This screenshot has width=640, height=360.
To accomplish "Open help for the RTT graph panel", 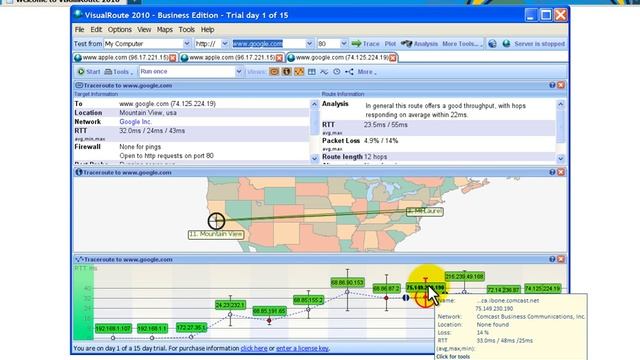I will click(552, 259).
